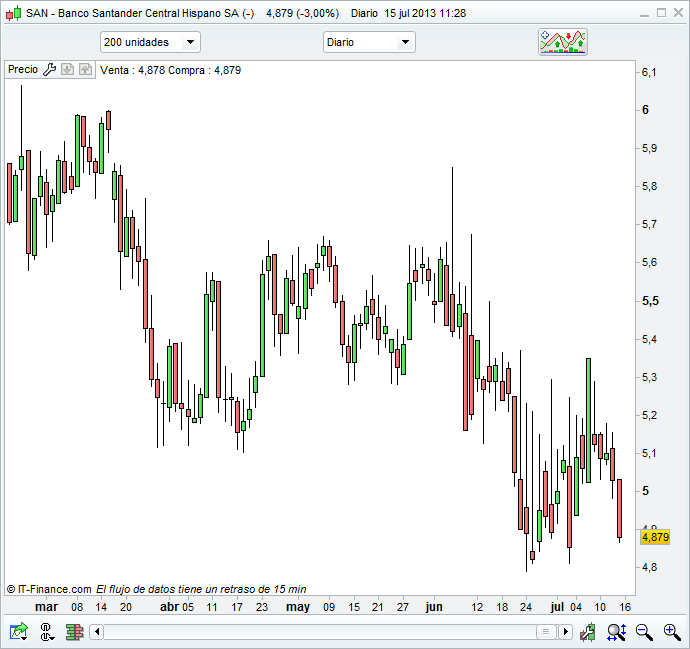Click the 'jul' date axis label
The image size is (690, 649).
(x=557, y=607)
